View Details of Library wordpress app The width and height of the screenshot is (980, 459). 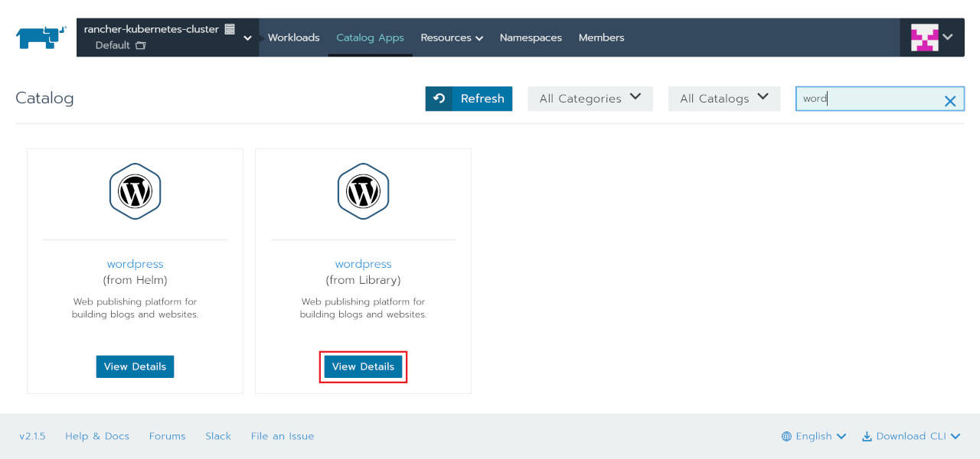click(363, 366)
